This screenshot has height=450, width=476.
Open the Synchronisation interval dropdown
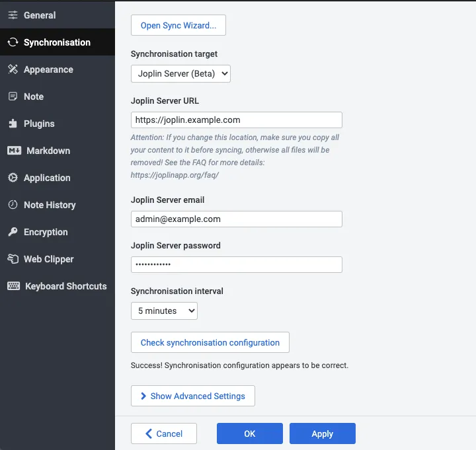tap(164, 311)
